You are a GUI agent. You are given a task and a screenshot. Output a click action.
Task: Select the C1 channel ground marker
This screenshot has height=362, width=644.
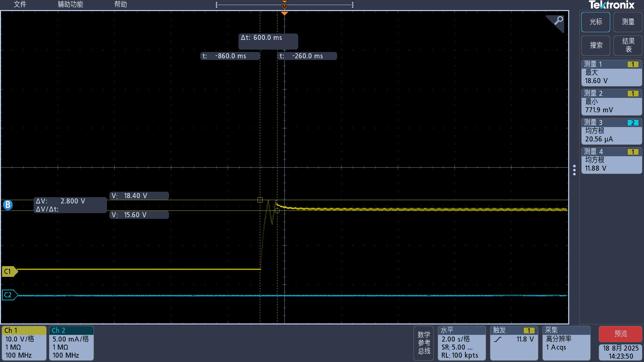point(9,271)
